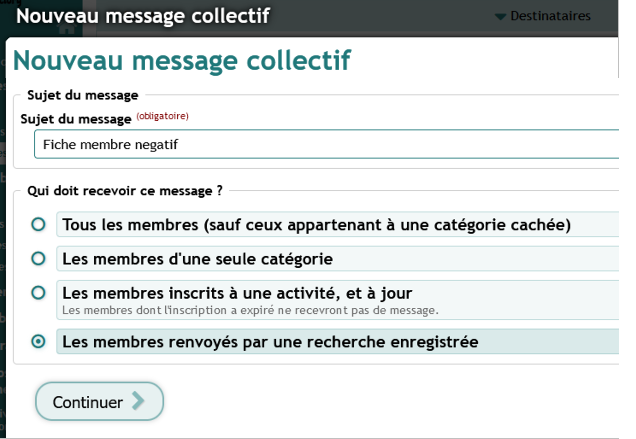
Task: Click the red '(obligatoire)' note
Action: coord(162,116)
